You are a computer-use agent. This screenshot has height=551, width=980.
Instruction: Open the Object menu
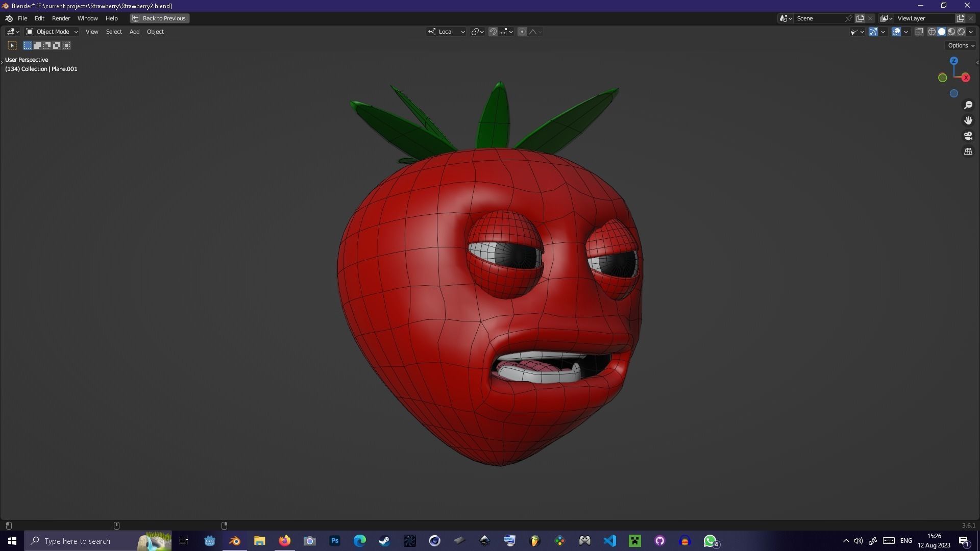coord(155,32)
